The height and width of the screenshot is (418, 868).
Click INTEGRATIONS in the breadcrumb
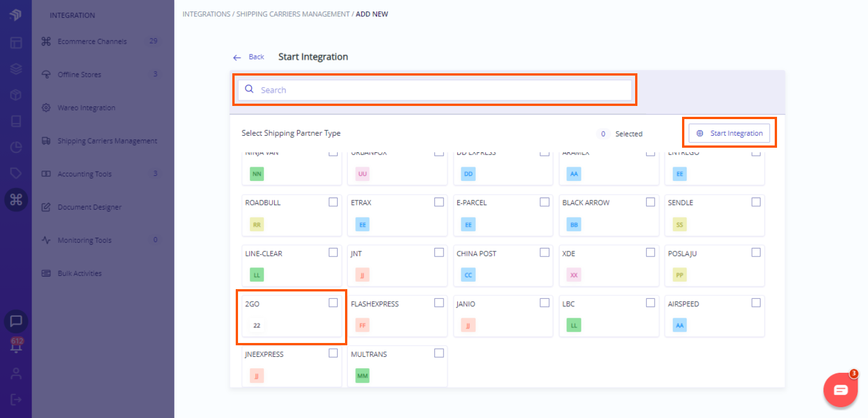tap(207, 14)
